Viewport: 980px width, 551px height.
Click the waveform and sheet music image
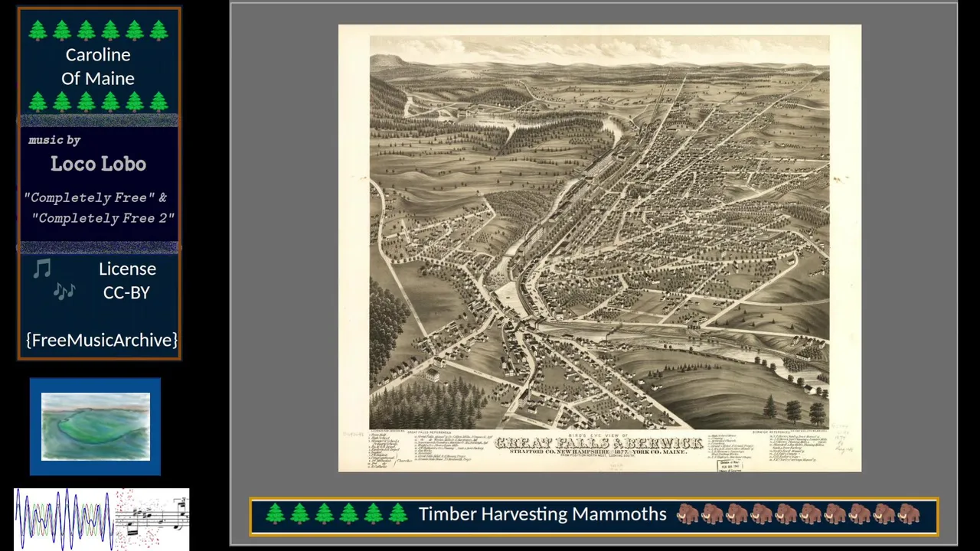pos(102,518)
